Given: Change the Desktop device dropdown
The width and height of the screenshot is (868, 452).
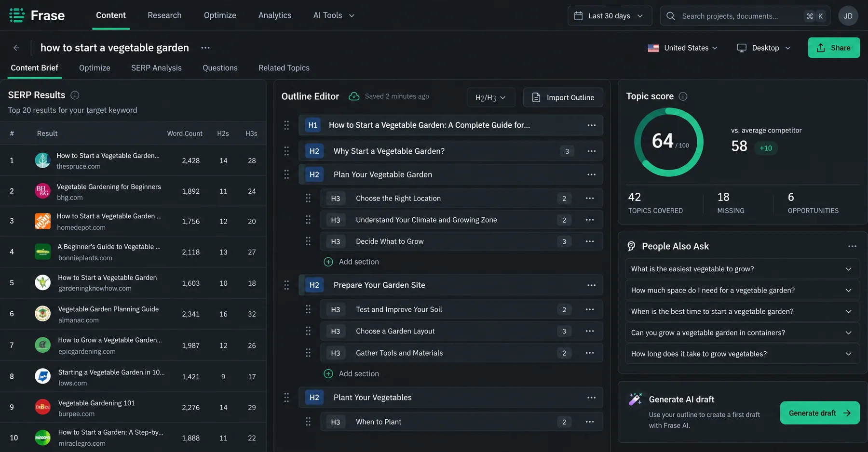Looking at the screenshot, I should pyautogui.click(x=764, y=48).
